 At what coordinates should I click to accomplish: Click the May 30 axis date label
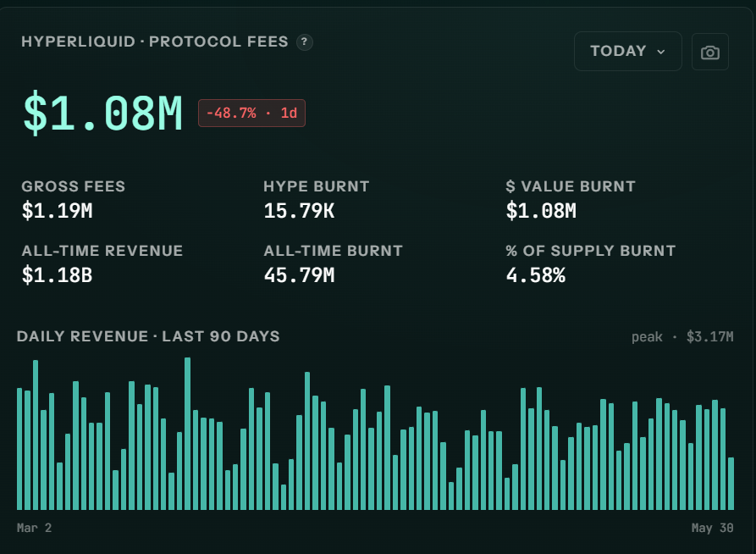coord(712,528)
